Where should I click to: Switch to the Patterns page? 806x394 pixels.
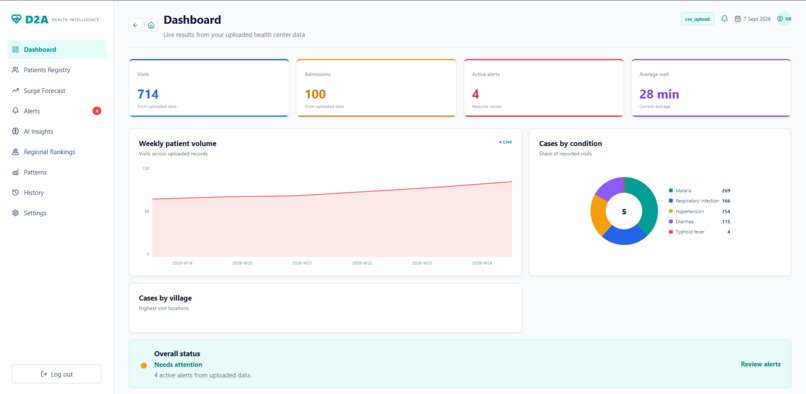click(57, 172)
